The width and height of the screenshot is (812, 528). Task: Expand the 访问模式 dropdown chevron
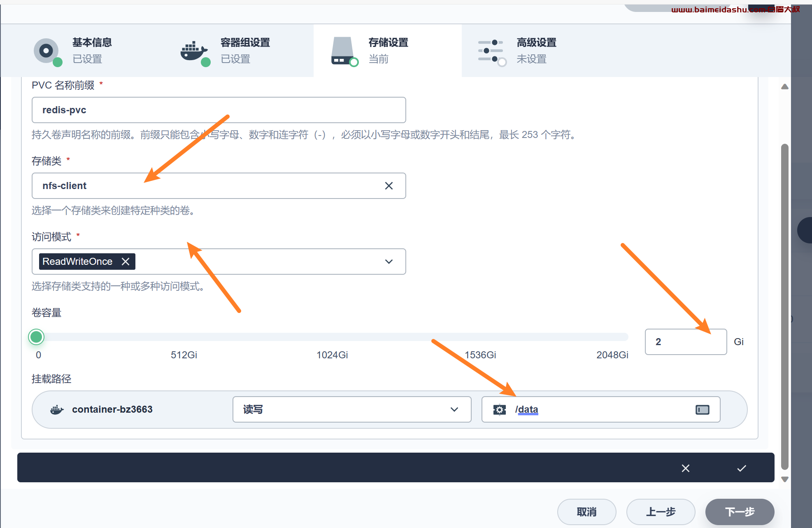pos(389,262)
